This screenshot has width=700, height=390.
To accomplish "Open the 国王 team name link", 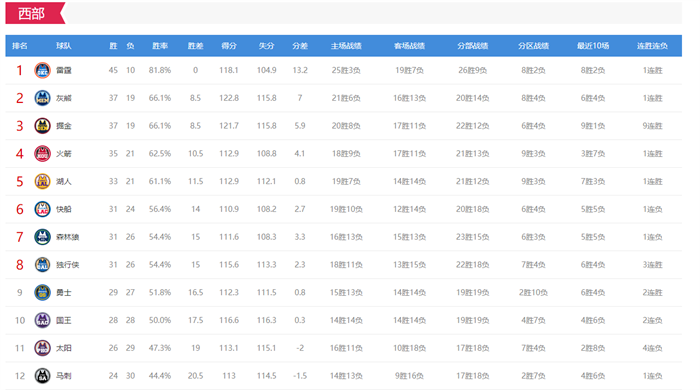I will (63, 320).
